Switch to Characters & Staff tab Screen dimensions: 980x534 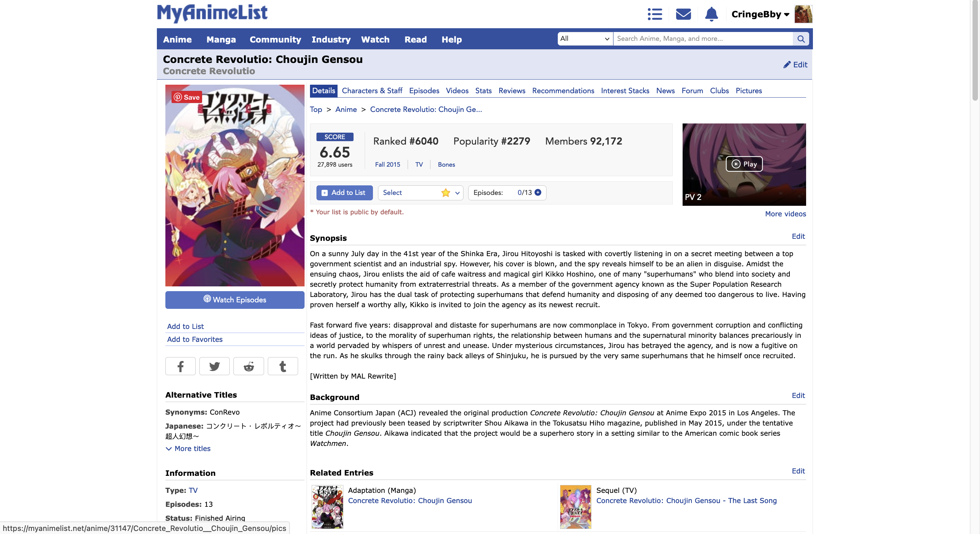pos(372,90)
